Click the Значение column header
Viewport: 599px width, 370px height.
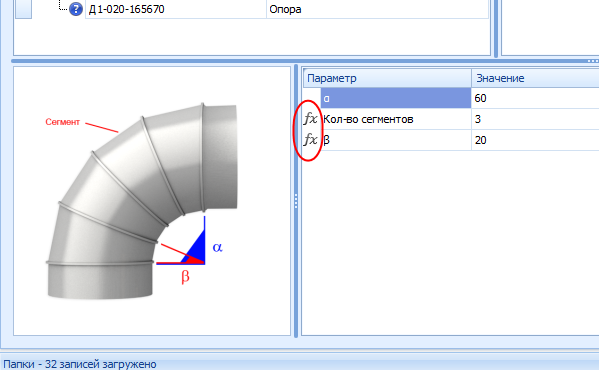535,78
